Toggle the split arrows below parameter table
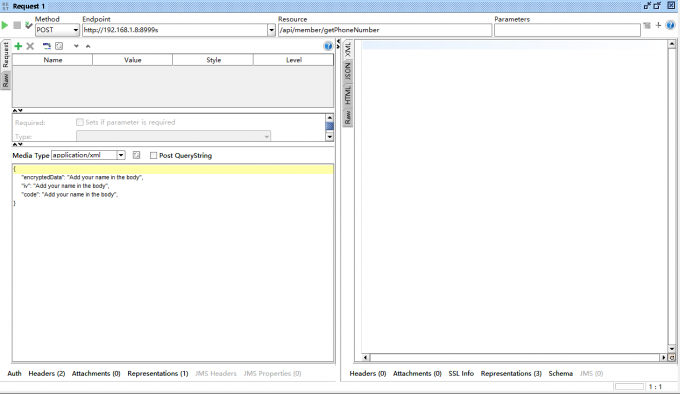680x394 pixels. tap(17, 111)
